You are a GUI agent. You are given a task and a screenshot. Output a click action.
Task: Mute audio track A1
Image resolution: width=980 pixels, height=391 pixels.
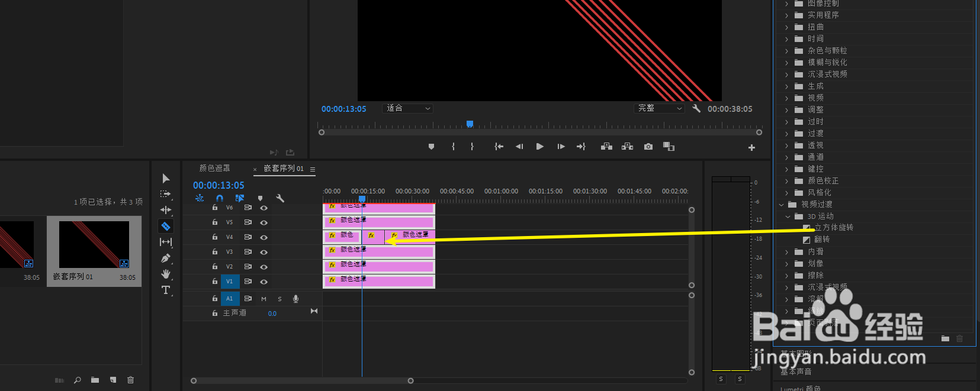pos(264,299)
